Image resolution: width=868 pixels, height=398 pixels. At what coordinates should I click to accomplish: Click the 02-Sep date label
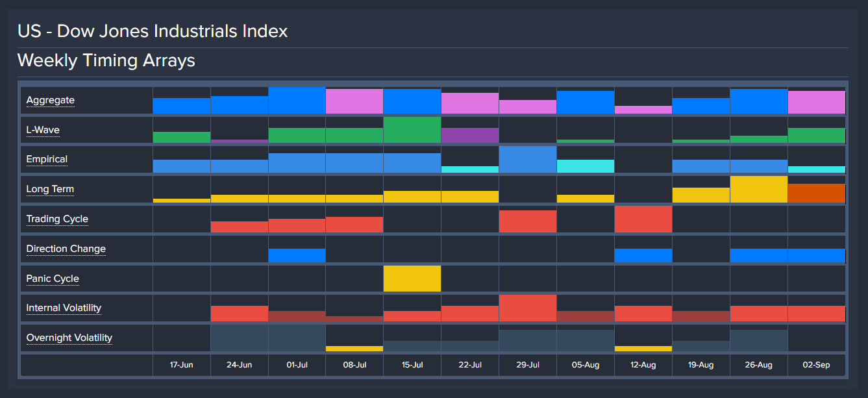coord(817,365)
